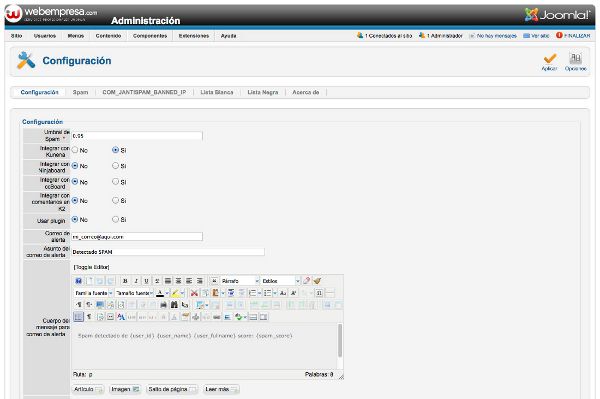This screenshot has width=600, height=399.
Task: Select No for Integrar con ccBoard
Action: [x=75, y=182]
